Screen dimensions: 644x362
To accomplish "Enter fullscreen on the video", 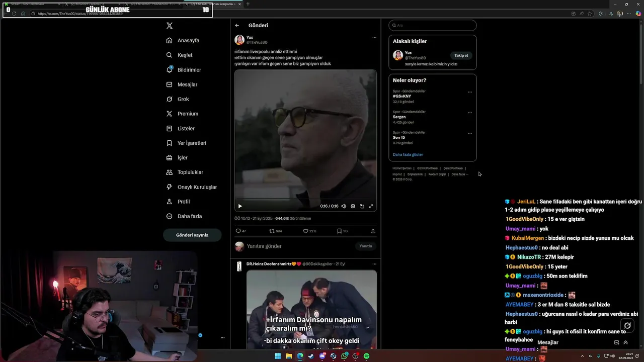I will [371, 206].
